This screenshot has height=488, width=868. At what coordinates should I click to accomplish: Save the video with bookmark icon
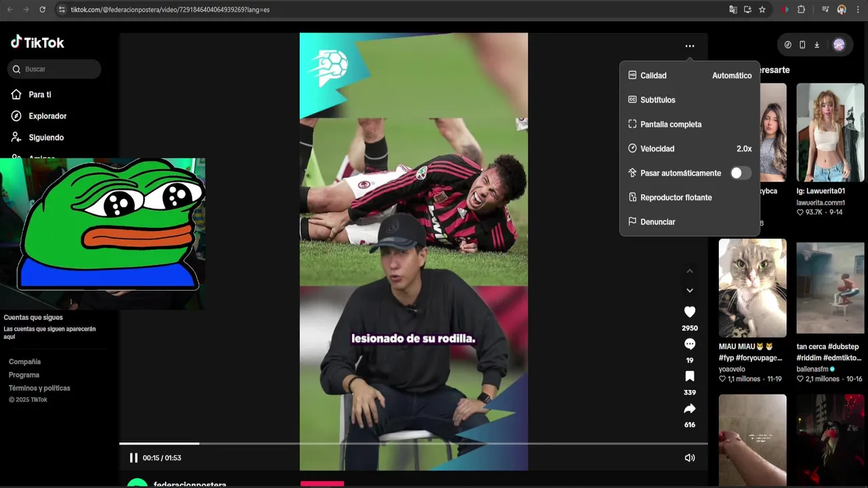(x=690, y=376)
